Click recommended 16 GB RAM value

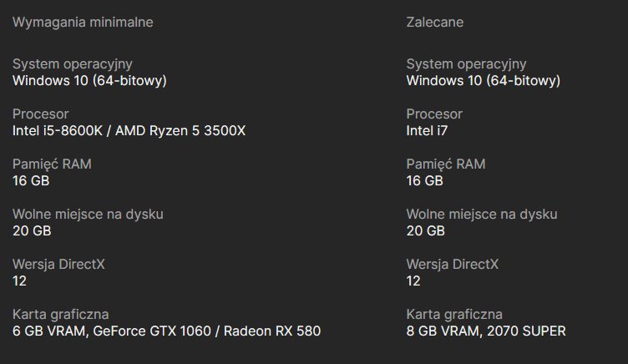tap(425, 181)
